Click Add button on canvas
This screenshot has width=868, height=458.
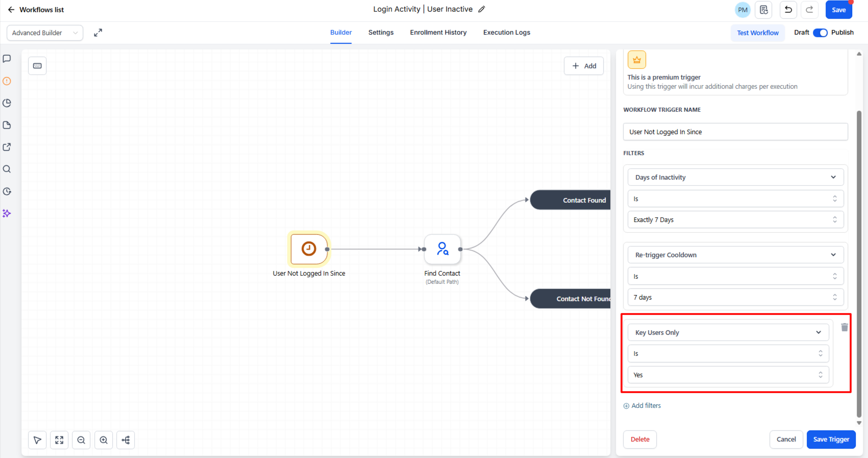pyautogui.click(x=584, y=66)
